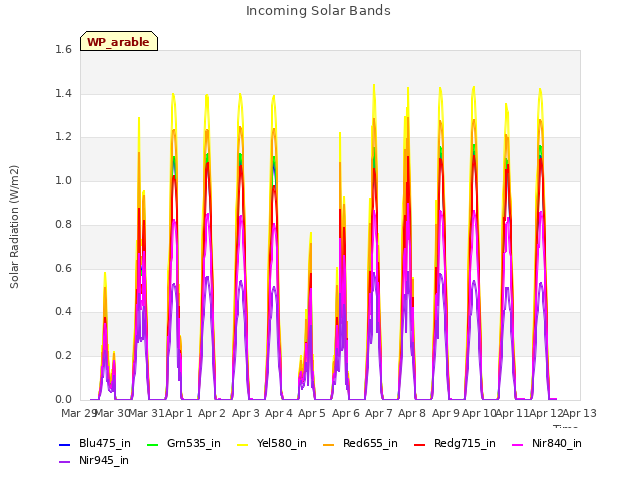
Task: Click the Apr 4 x-axis tick label
Action: pyautogui.click(x=279, y=413)
